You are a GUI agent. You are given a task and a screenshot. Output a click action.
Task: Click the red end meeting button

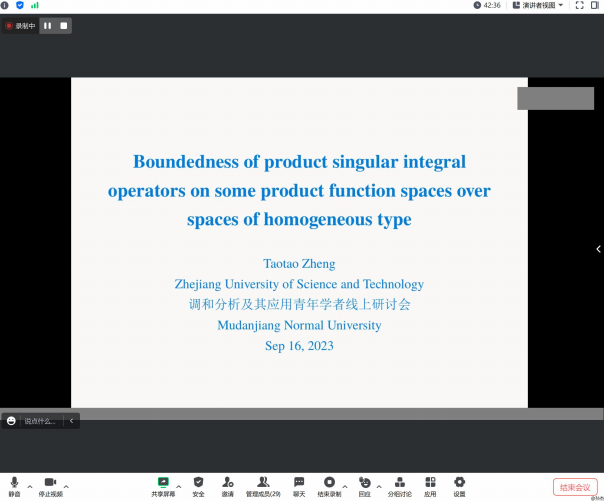click(574, 487)
